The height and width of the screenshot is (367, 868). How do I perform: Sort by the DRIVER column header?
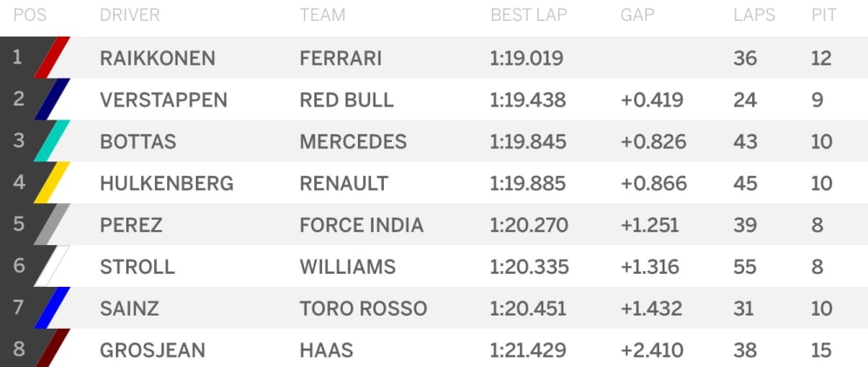pos(129,15)
